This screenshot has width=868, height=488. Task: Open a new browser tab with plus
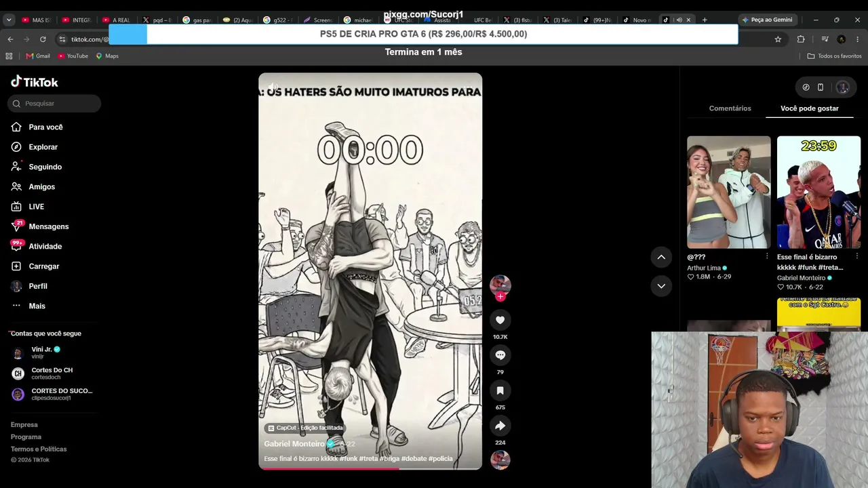click(x=705, y=20)
